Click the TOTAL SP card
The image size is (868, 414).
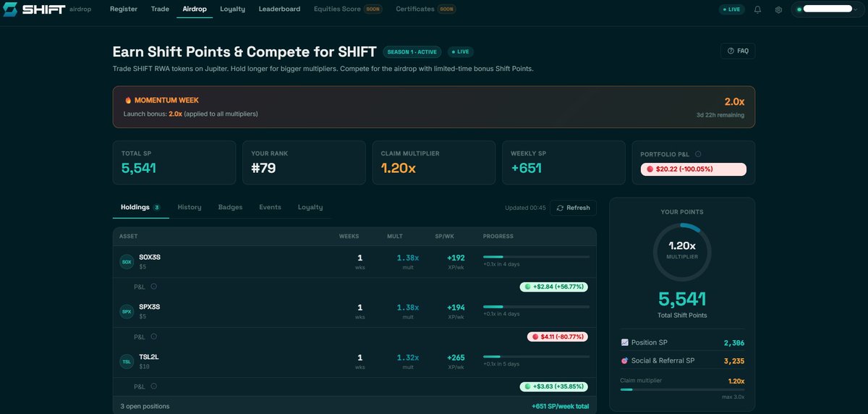click(x=174, y=163)
